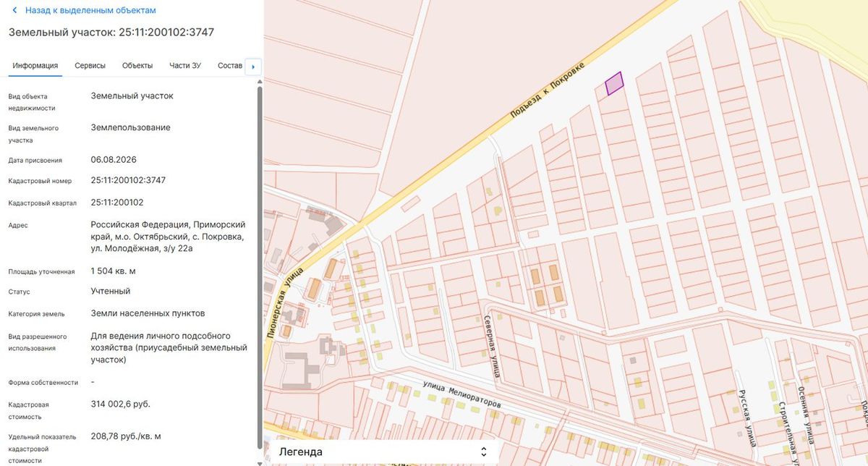Select the highlighted purple parcel on map
This screenshot has height=466, width=868.
click(614, 84)
